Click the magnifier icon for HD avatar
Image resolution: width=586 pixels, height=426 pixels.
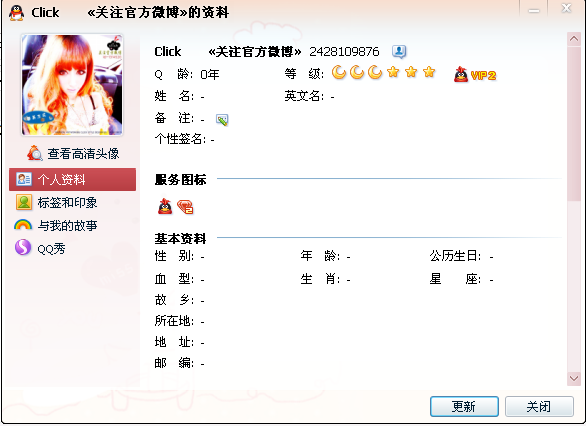click(34, 153)
